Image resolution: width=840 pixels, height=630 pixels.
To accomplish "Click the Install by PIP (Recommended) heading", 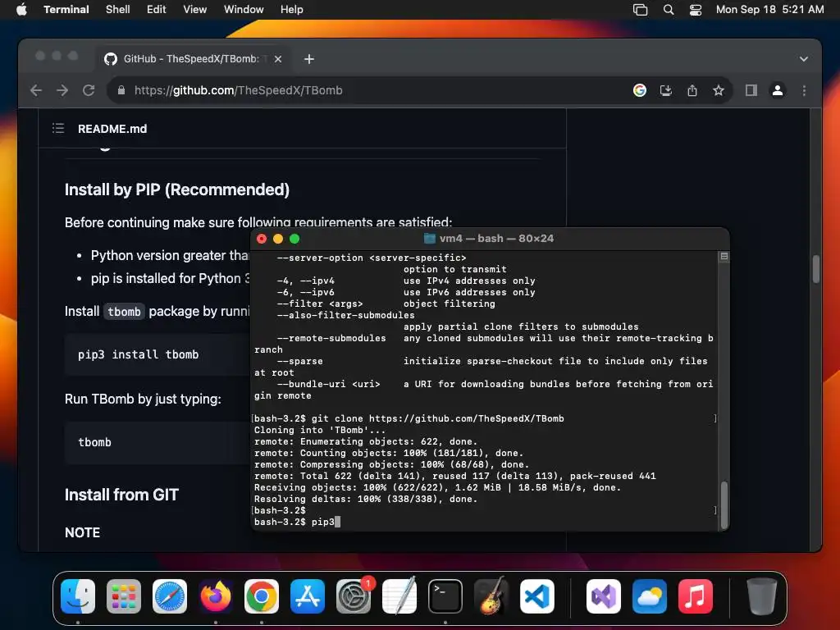I will [177, 189].
